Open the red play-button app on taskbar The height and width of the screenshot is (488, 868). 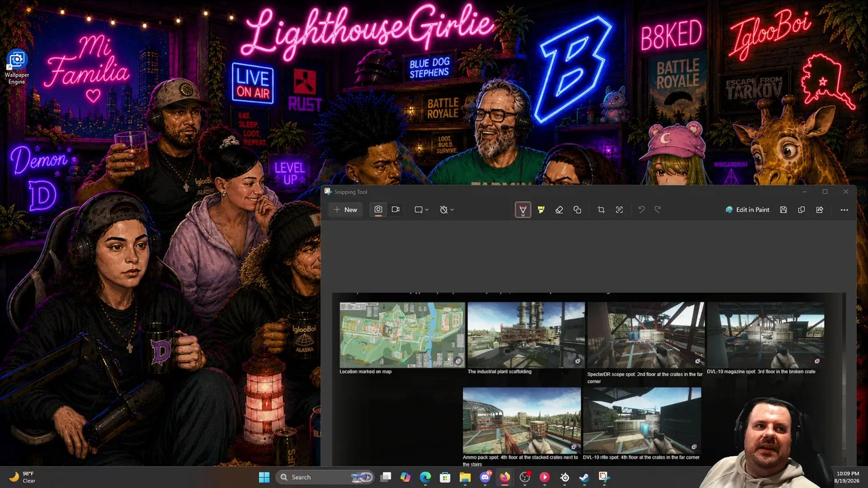(x=545, y=477)
